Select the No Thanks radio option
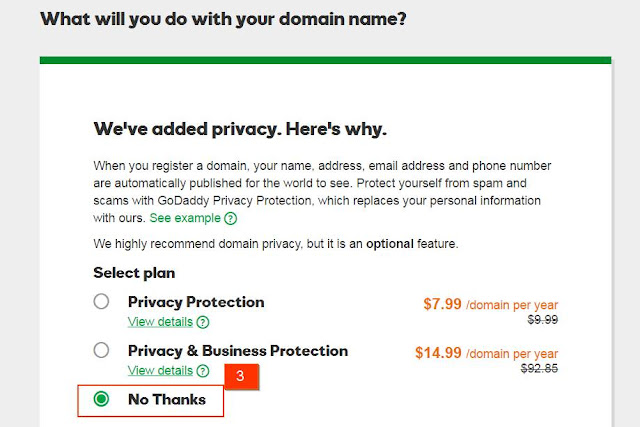This screenshot has width=640, height=427. [101, 399]
